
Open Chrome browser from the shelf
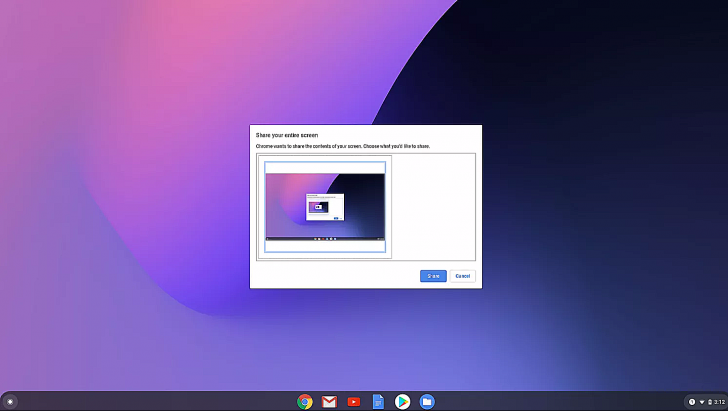pyautogui.click(x=305, y=402)
